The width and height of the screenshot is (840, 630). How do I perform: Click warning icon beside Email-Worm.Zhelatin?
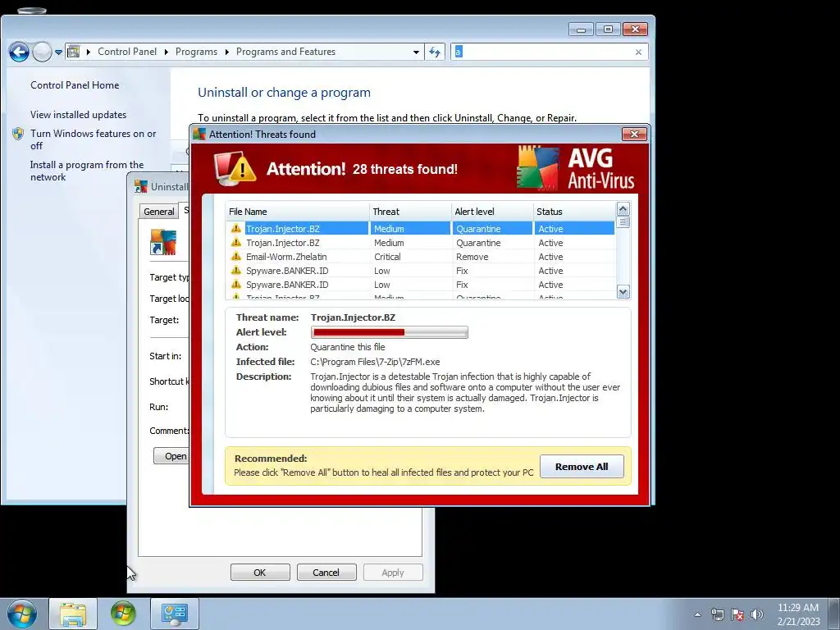235,257
